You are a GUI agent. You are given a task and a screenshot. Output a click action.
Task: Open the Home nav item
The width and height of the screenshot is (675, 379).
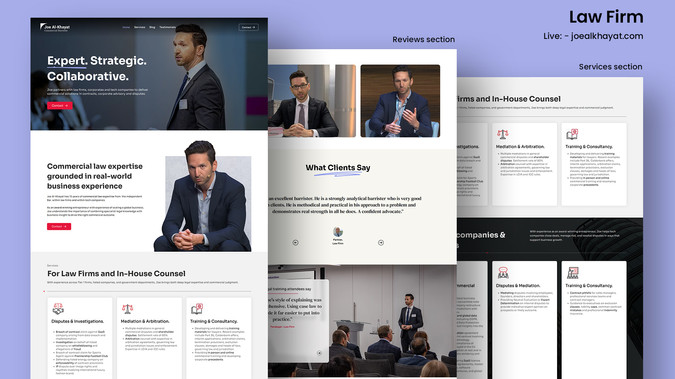pos(126,27)
